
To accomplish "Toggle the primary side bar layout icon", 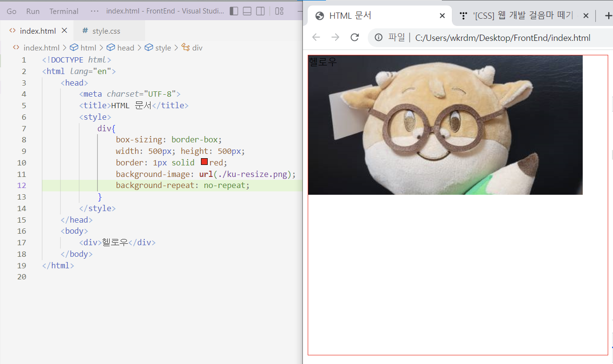I will (x=234, y=11).
